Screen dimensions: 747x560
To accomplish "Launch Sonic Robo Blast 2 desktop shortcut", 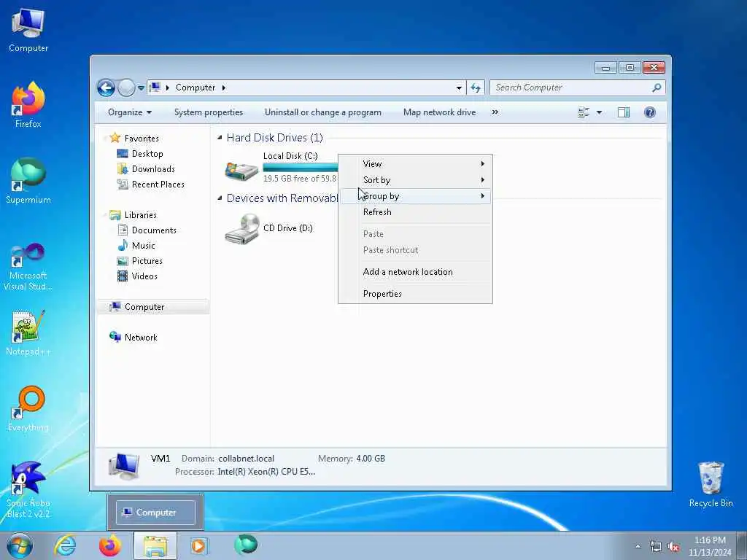I will 28,489.
